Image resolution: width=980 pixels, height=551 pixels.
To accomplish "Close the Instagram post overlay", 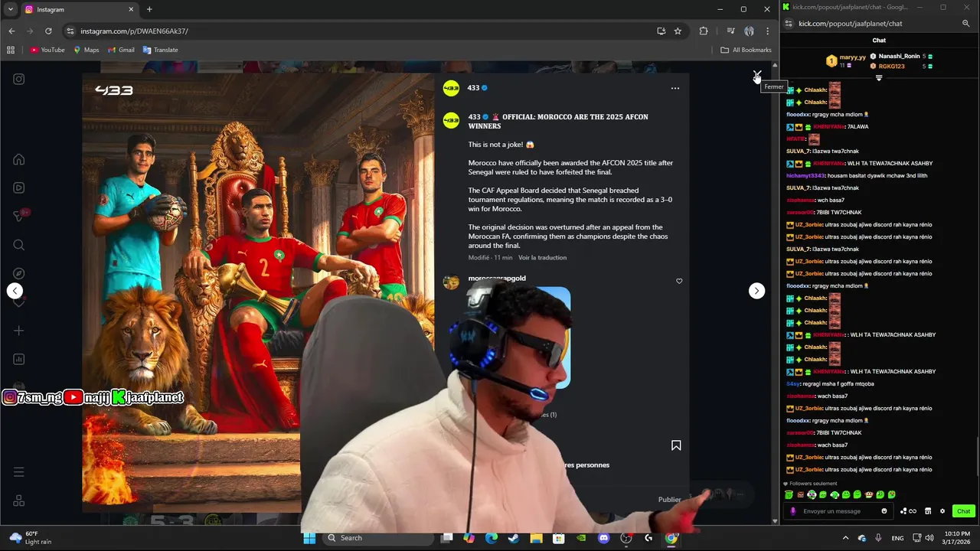I will click(x=757, y=75).
